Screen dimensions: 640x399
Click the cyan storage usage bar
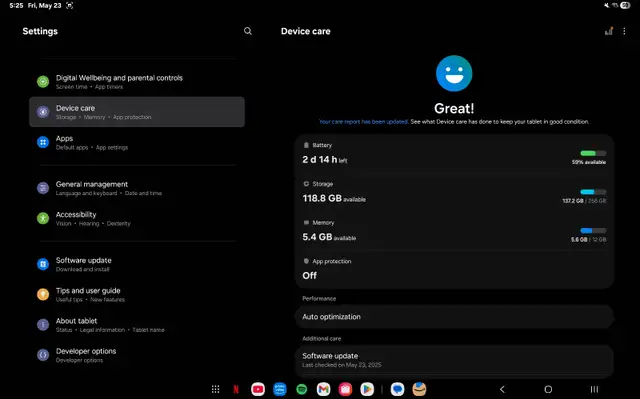pos(593,192)
